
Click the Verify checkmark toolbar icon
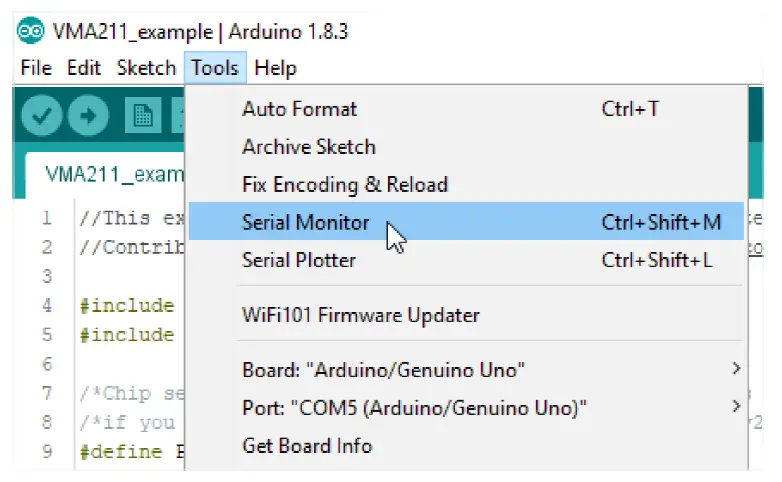(x=41, y=117)
